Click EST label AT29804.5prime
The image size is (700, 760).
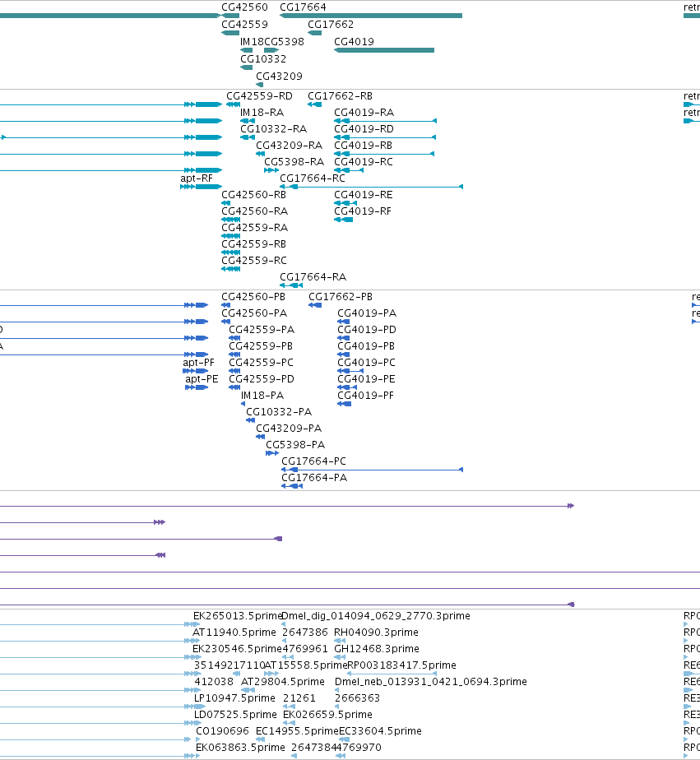click(283, 682)
